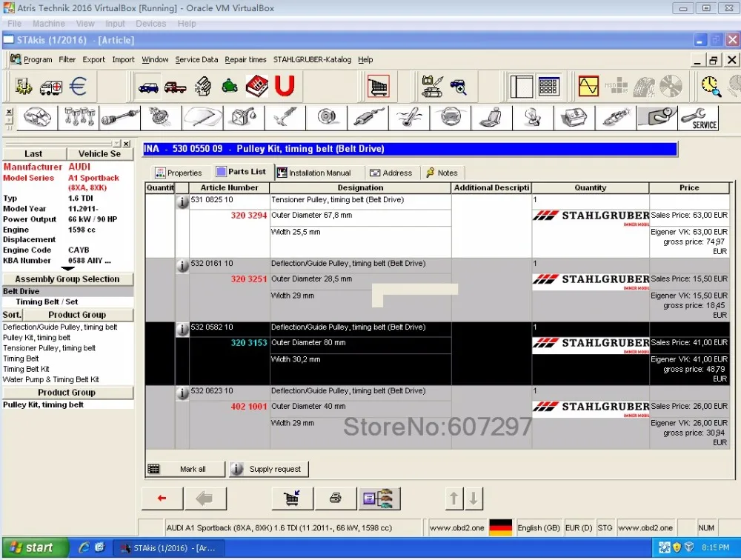Image resolution: width=741 pixels, height=560 pixels.
Task: Switch to the Notes tab
Action: pyautogui.click(x=442, y=173)
